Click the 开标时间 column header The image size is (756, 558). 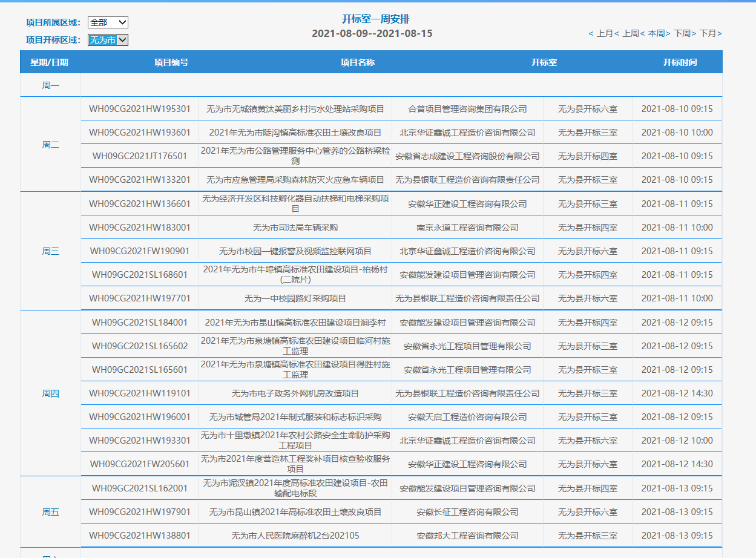click(679, 62)
